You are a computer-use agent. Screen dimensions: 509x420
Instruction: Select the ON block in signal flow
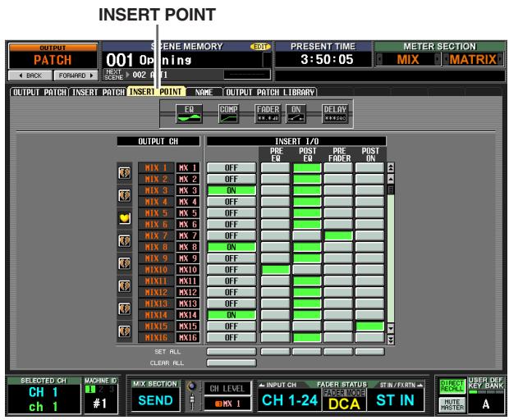296,113
